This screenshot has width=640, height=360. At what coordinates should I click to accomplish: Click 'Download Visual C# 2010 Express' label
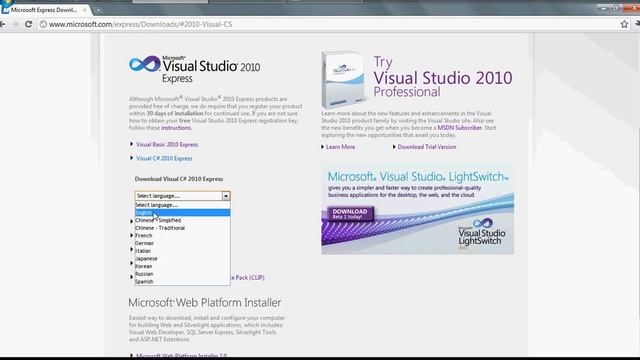(x=179, y=179)
